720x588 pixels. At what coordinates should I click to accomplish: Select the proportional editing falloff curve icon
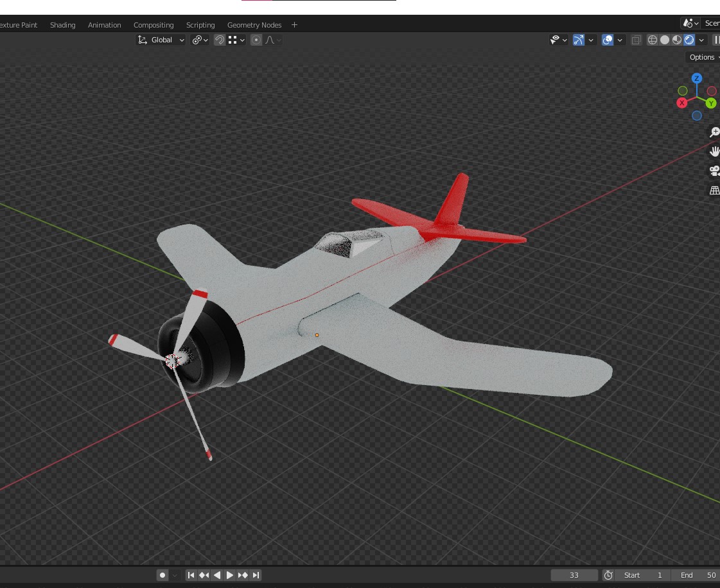coord(270,40)
